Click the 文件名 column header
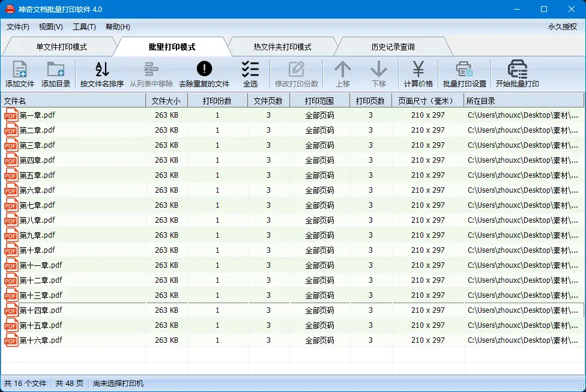The height and width of the screenshot is (392, 586). click(x=72, y=101)
